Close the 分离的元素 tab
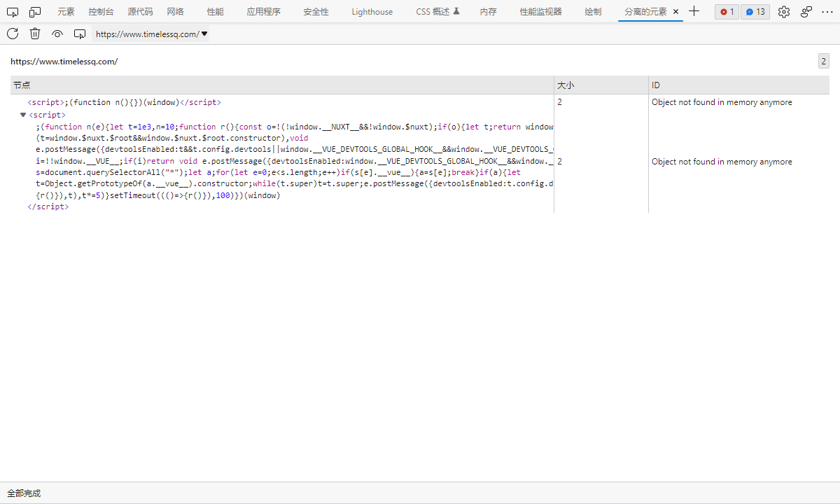This screenshot has width=840, height=504. pyautogui.click(x=675, y=12)
